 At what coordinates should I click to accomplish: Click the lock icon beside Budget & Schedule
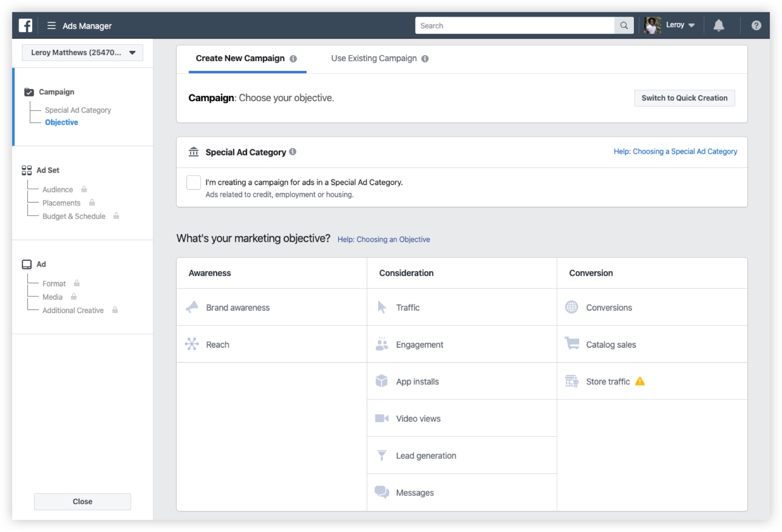tap(116, 216)
